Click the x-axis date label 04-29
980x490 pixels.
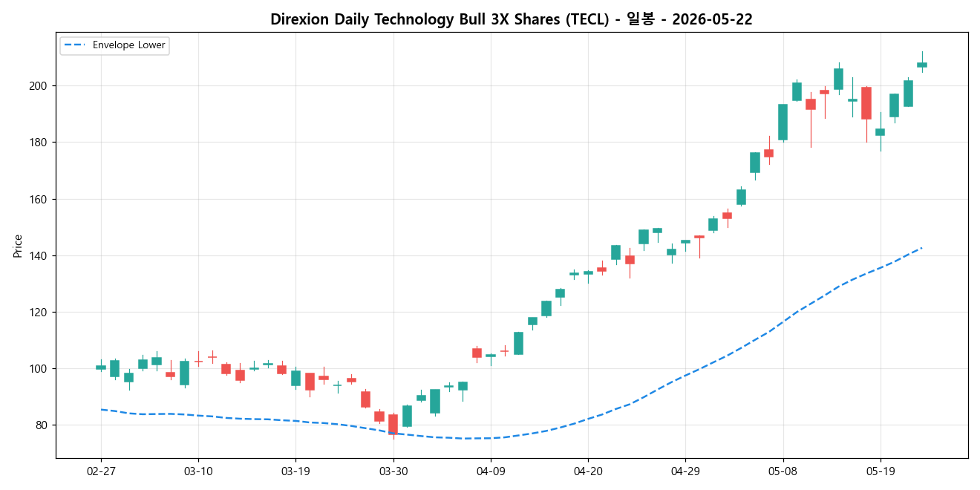(x=685, y=471)
